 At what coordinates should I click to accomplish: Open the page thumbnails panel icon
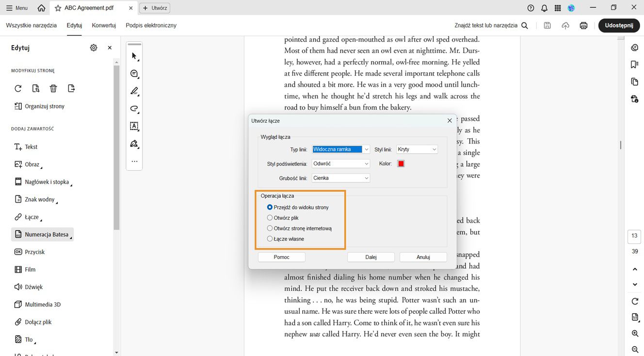(635, 81)
